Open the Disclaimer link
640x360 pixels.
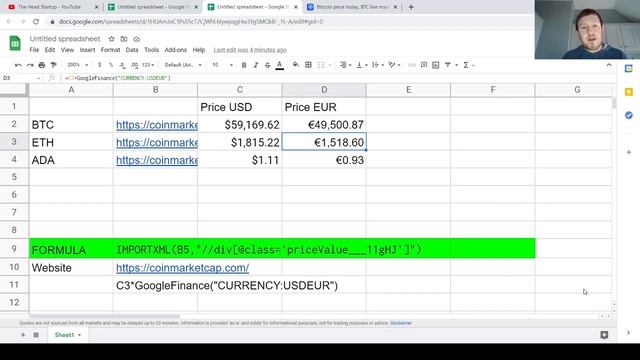(401, 323)
